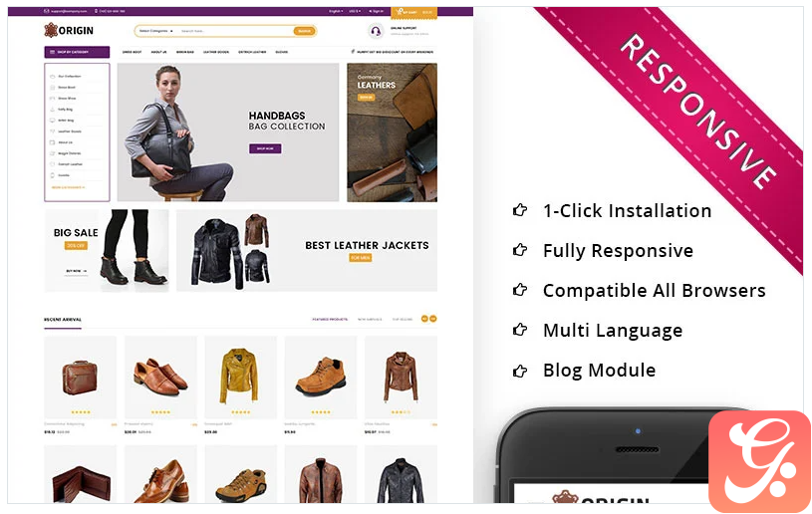This screenshot has width=812, height=514.
Task: Open the English language dropdown
Action: coord(336,11)
